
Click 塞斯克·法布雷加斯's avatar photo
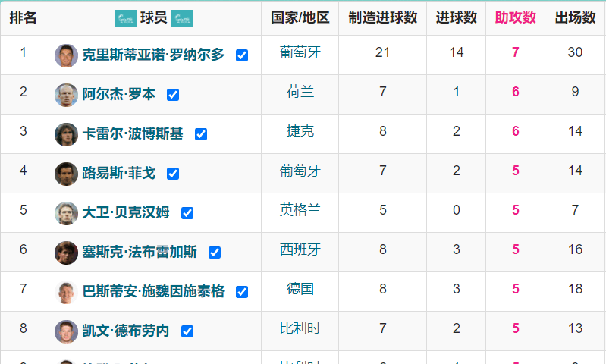[x=66, y=253]
